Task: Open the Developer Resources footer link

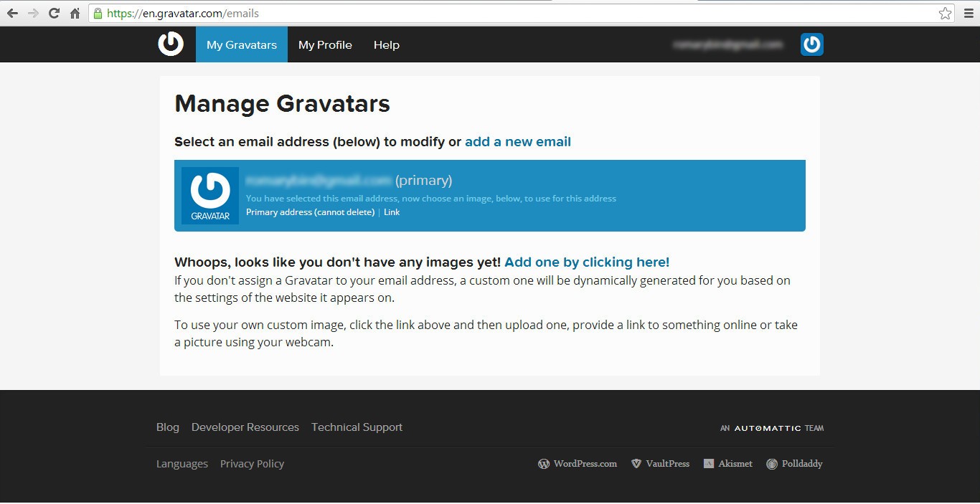Action: pyautogui.click(x=245, y=427)
